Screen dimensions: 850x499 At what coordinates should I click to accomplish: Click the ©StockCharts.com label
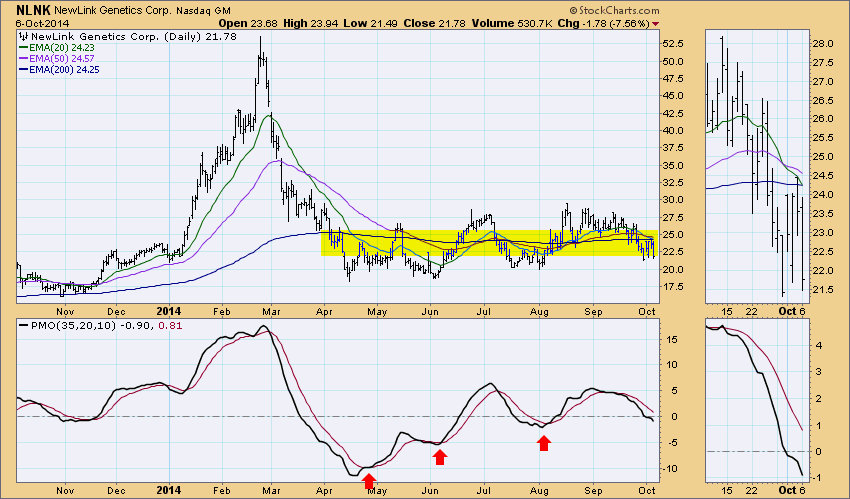click(615, 10)
